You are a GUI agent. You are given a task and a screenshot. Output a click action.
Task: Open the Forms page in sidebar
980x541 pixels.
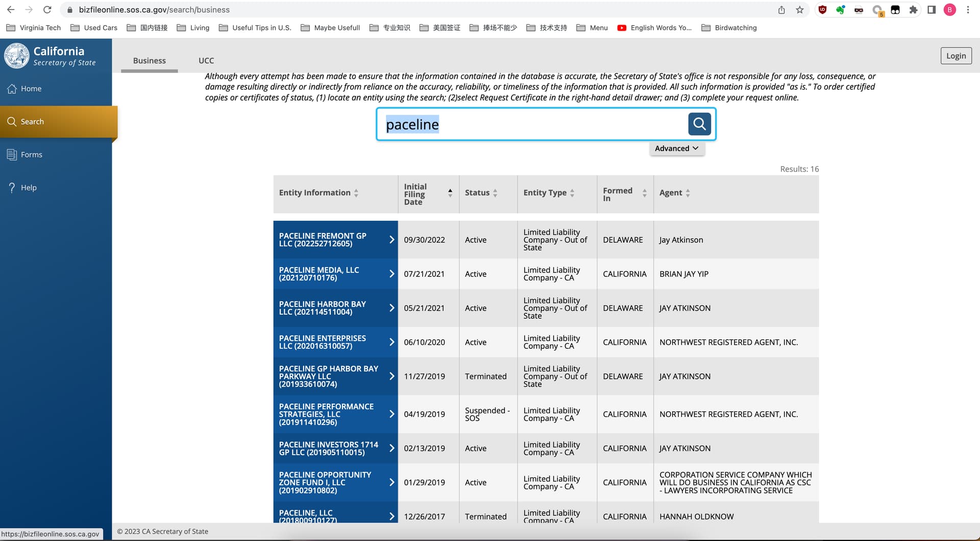coord(31,155)
